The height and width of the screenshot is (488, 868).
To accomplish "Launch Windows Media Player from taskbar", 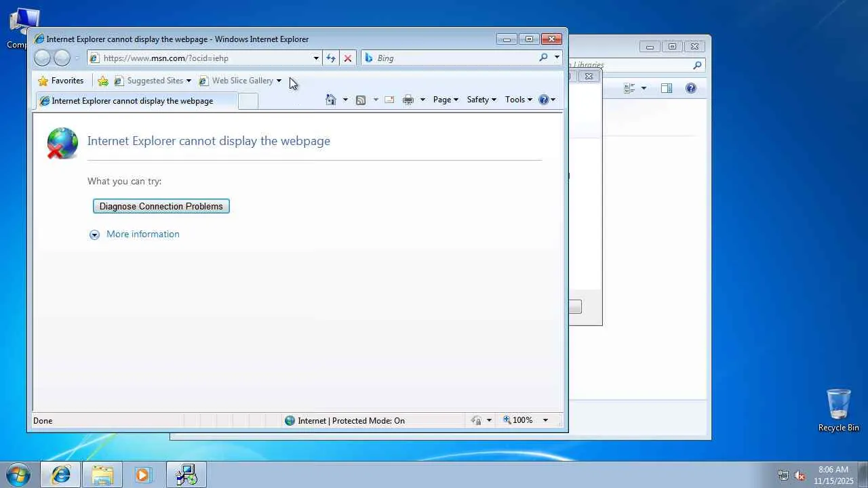I will click(143, 475).
